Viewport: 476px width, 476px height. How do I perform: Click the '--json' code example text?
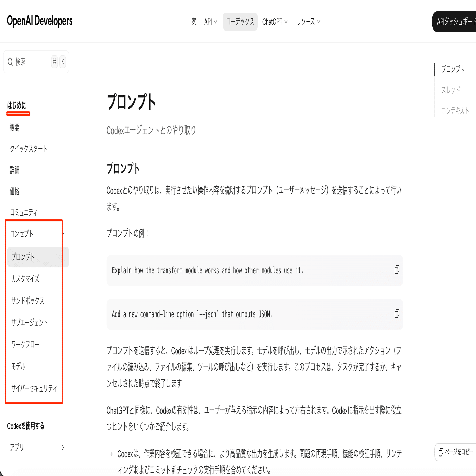tap(192, 314)
